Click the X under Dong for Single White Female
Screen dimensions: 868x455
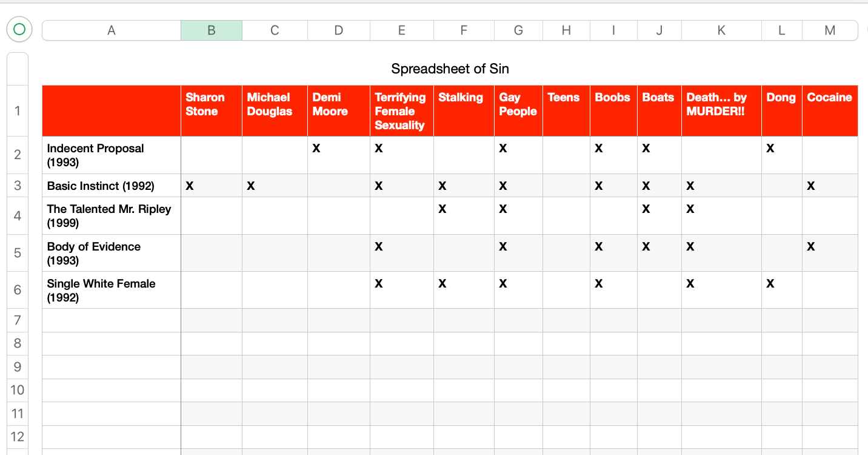[x=770, y=283]
